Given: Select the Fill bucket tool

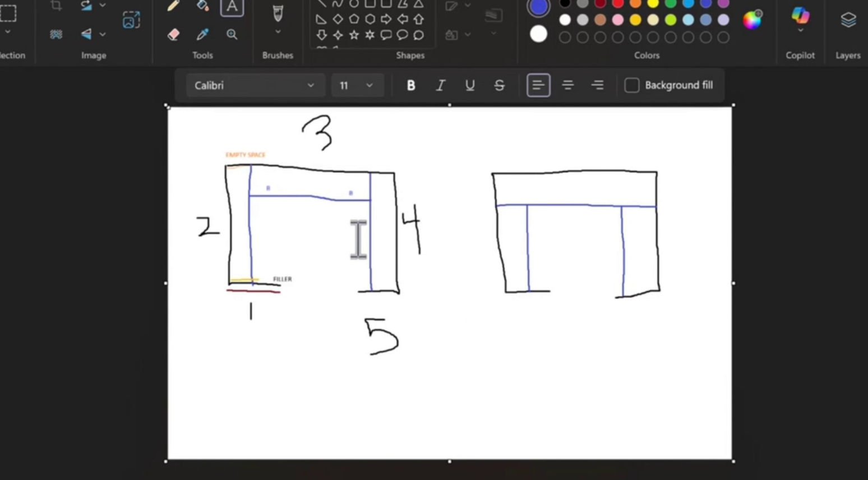Looking at the screenshot, I should [x=202, y=6].
